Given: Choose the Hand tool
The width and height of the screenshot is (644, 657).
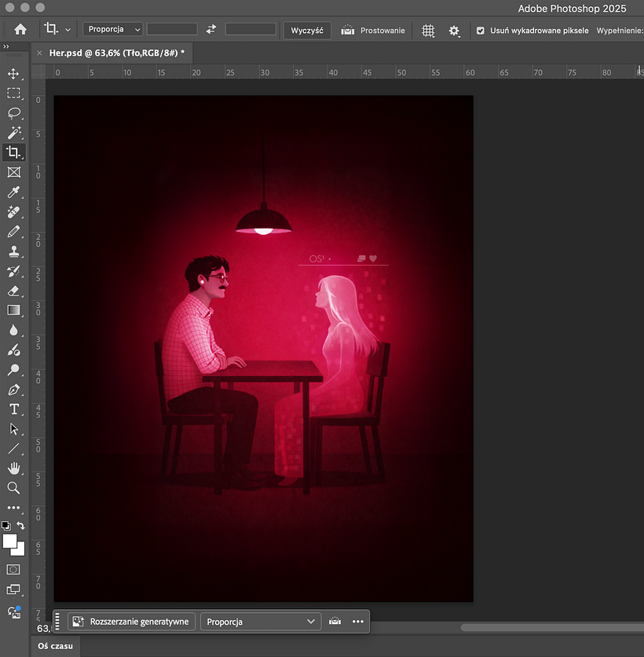Looking at the screenshot, I should coord(13,468).
